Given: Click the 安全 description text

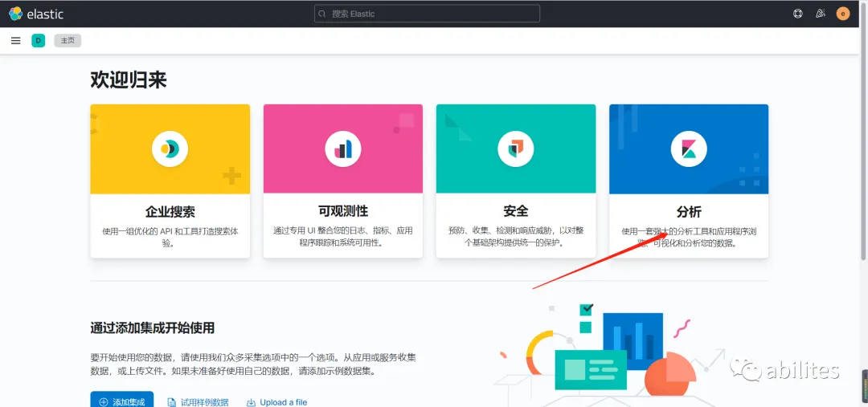Looking at the screenshot, I should coord(516,236).
